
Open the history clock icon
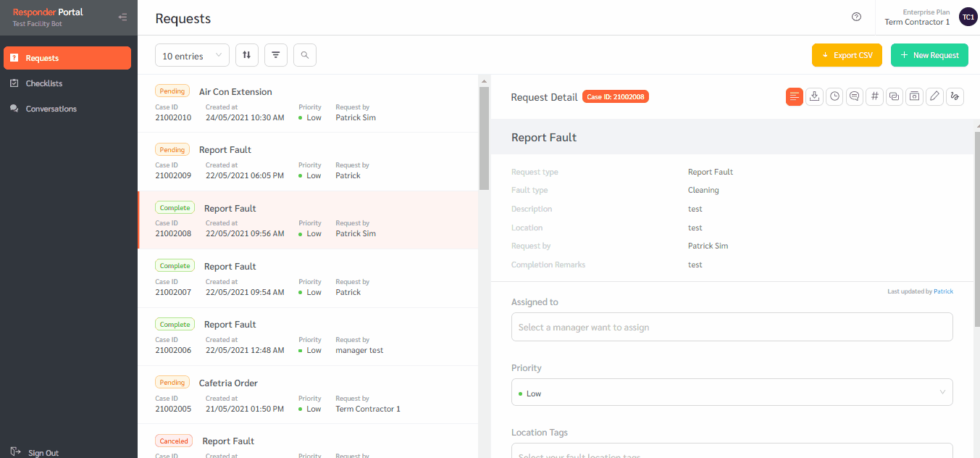pos(834,96)
